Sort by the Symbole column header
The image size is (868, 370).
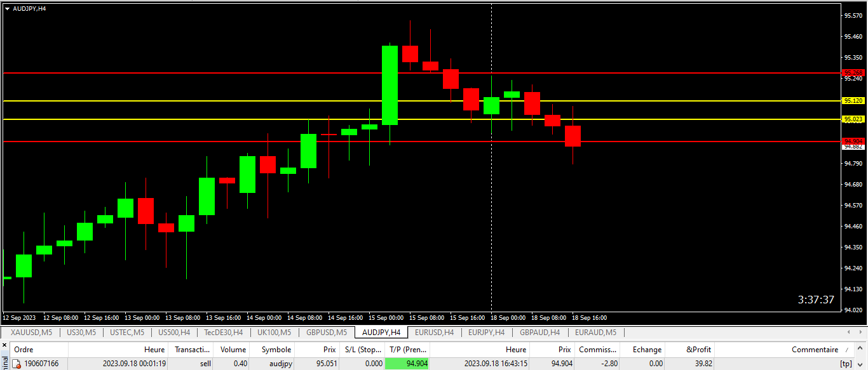point(276,350)
